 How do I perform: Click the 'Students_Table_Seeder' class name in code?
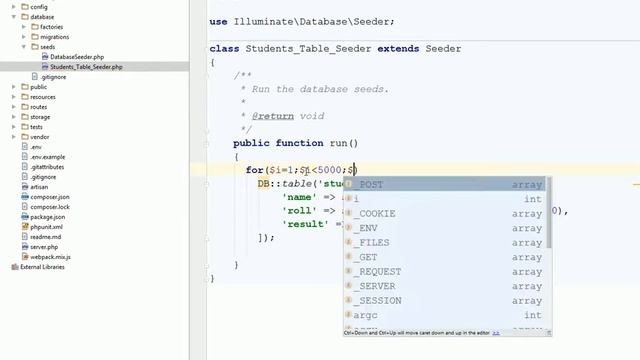coord(308,49)
